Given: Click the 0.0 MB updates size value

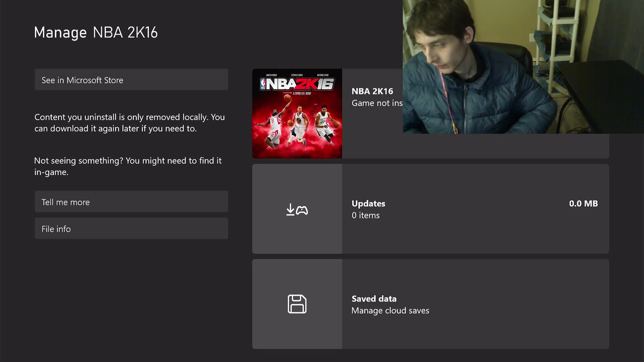Looking at the screenshot, I should point(584,204).
